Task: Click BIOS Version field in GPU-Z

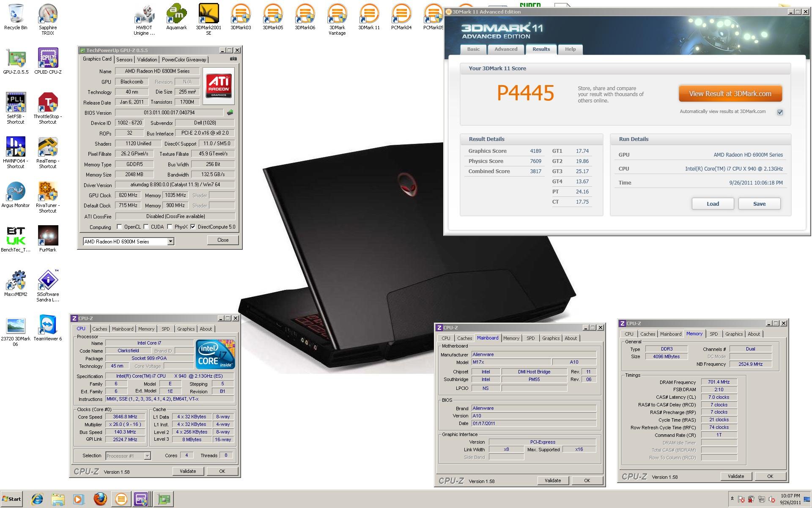Action: [169, 113]
